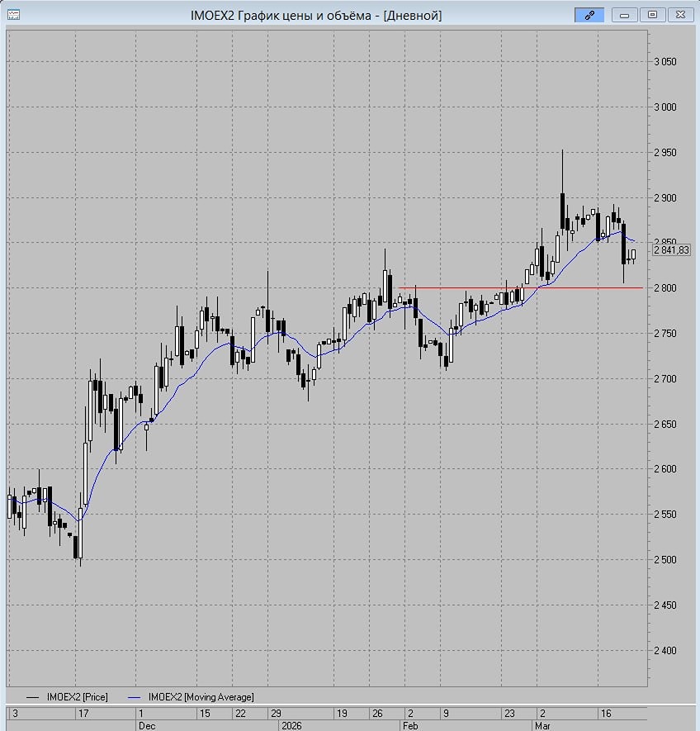The height and width of the screenshot is (731, 700).
Task: Minimize the IMOEX2 chart window
Action: point(625,15)
